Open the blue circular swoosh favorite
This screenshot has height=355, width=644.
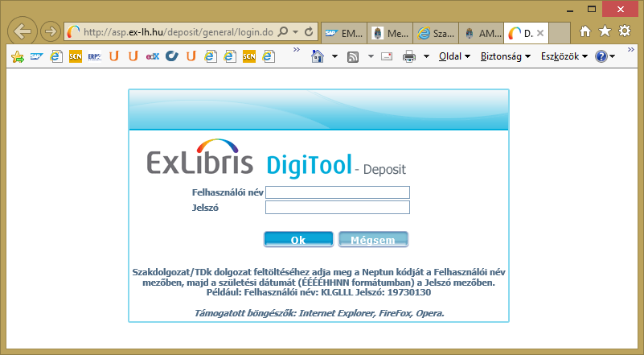(x=172, y=56)
